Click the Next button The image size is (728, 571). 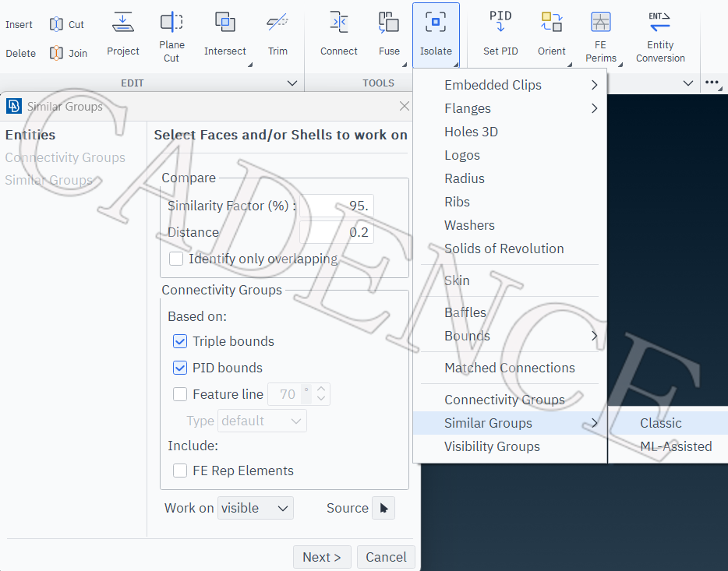(322, 557)
